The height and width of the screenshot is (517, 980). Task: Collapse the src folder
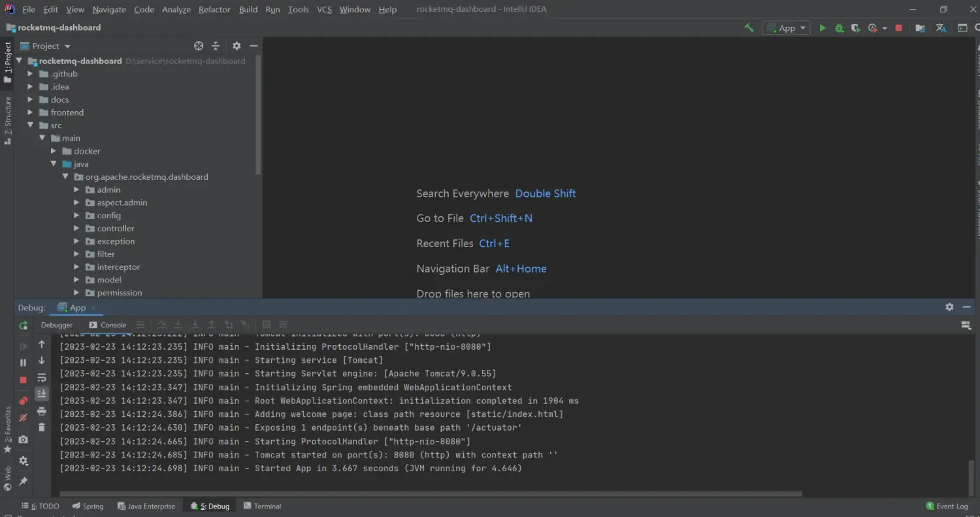click(30, 125)
